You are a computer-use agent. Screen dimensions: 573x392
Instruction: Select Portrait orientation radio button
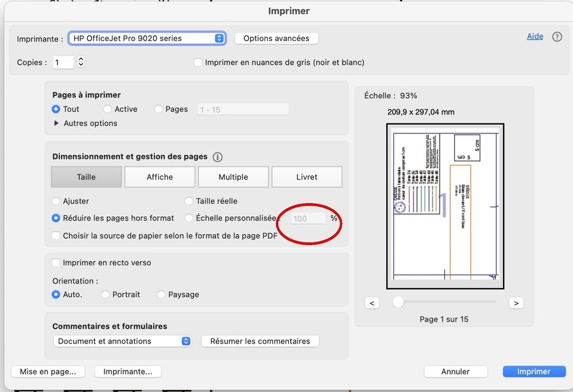click(105, 295)
